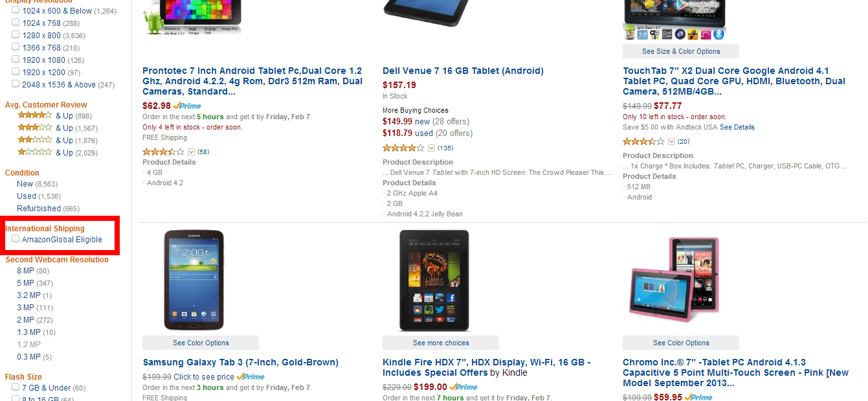Check the 7 GB & Under flash size filter
This screenshot has height=401, width=868.
[x=14, y=388]
